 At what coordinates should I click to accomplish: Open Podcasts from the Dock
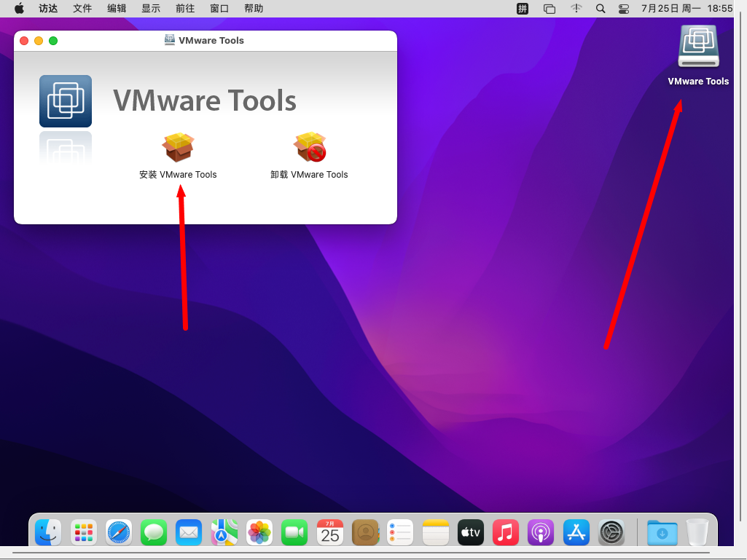click(x=541, y=532)
